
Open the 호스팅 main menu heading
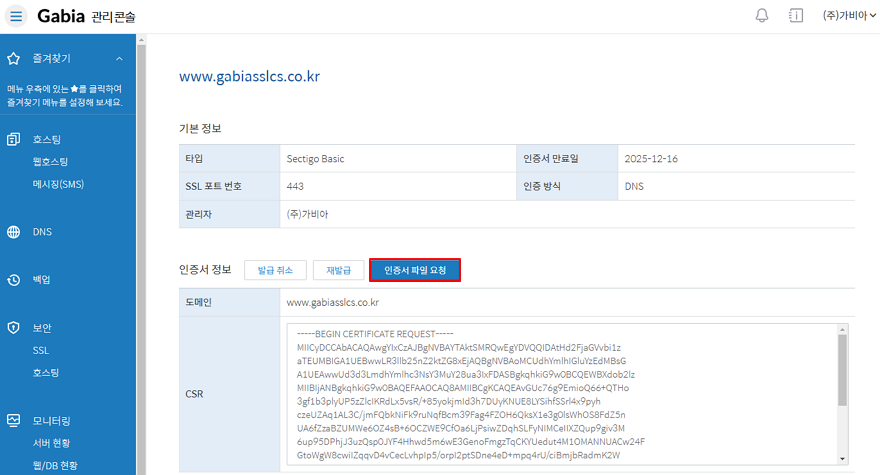click(x=47, y=139)
